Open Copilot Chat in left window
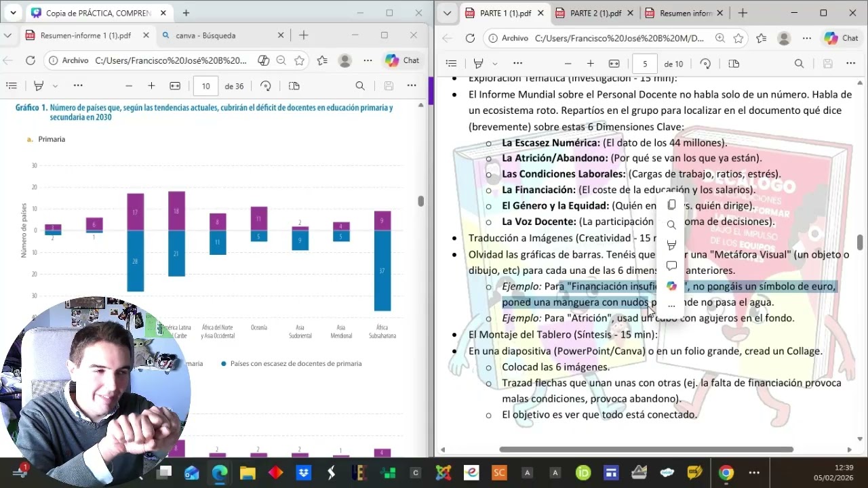 tap(402, 60)
